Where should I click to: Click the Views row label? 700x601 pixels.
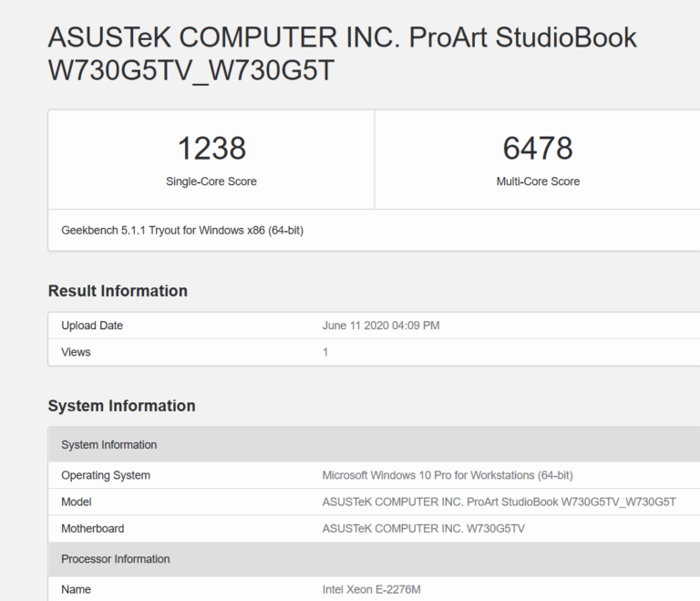tap(76, 352)
